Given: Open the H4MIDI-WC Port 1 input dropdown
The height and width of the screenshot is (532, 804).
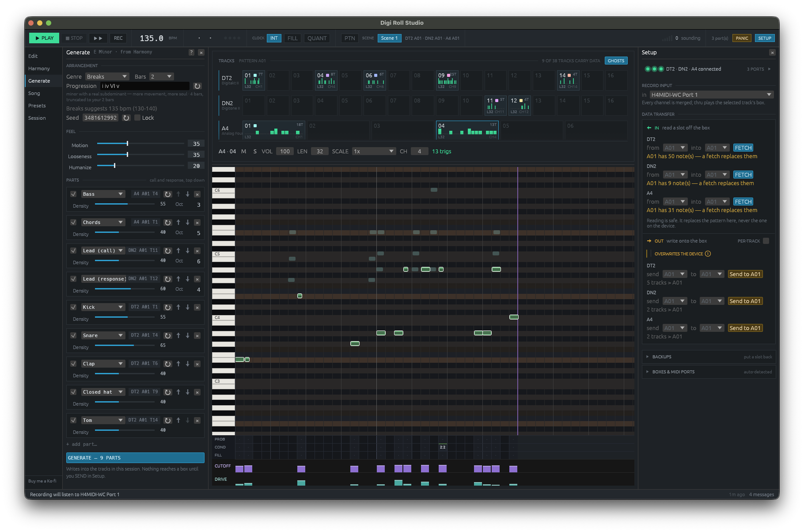Looking at the screenshot, I should click(712, 95).
